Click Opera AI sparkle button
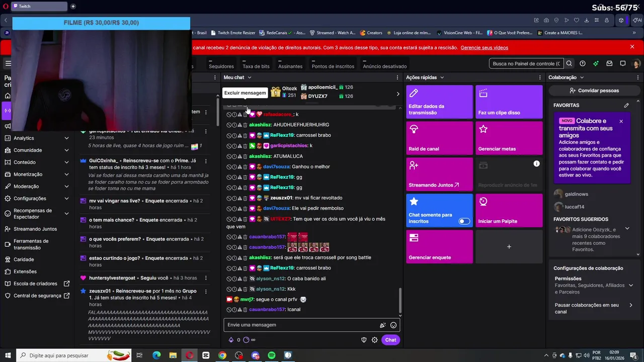 pyautogui.click(x=636, y=20)
